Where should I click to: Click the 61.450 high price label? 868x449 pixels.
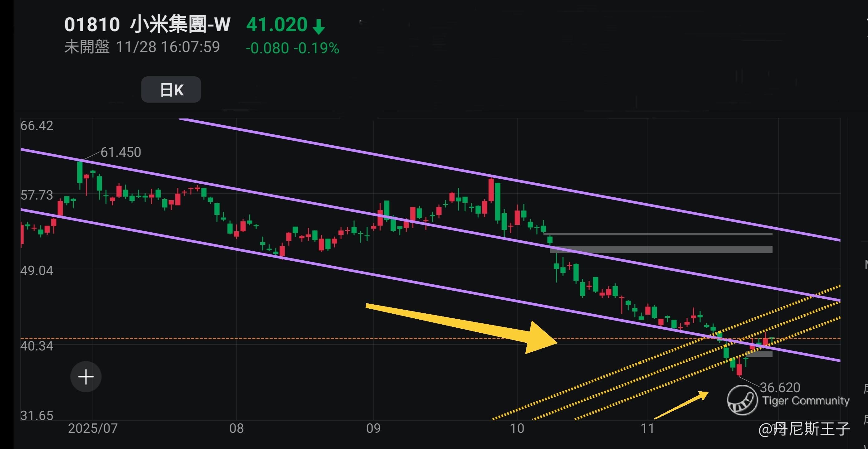(121, 152)
